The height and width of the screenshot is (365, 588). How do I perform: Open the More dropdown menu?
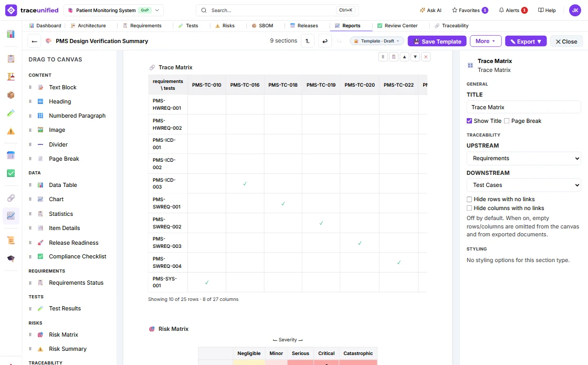click(x=486, y=41)
